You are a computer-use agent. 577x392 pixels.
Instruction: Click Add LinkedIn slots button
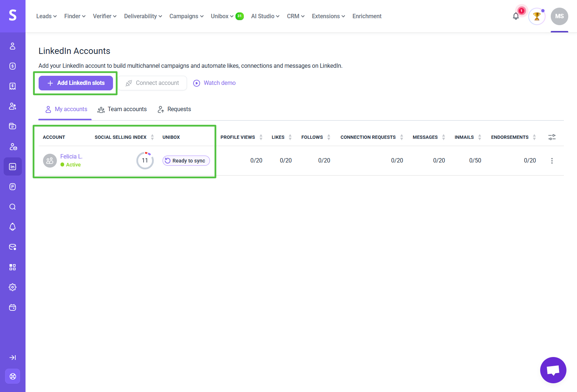click(x=76, y=83)
